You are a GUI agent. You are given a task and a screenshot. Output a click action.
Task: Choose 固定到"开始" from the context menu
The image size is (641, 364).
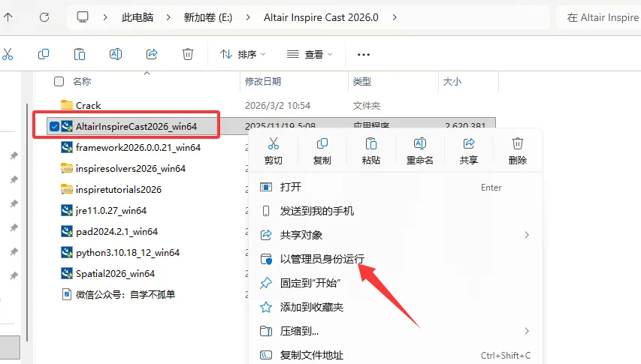(x=395, y=283)
